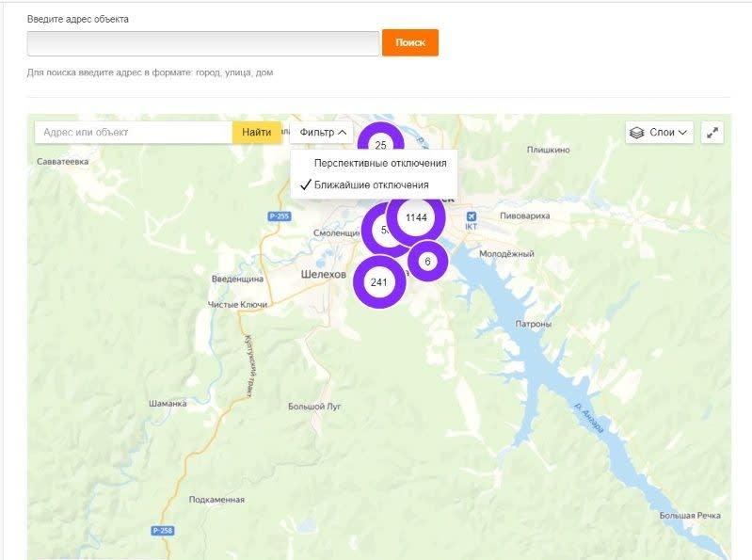752x560 pixels.
Task: Open the cluster marker showing 6
Action: (x=427, y=262)
